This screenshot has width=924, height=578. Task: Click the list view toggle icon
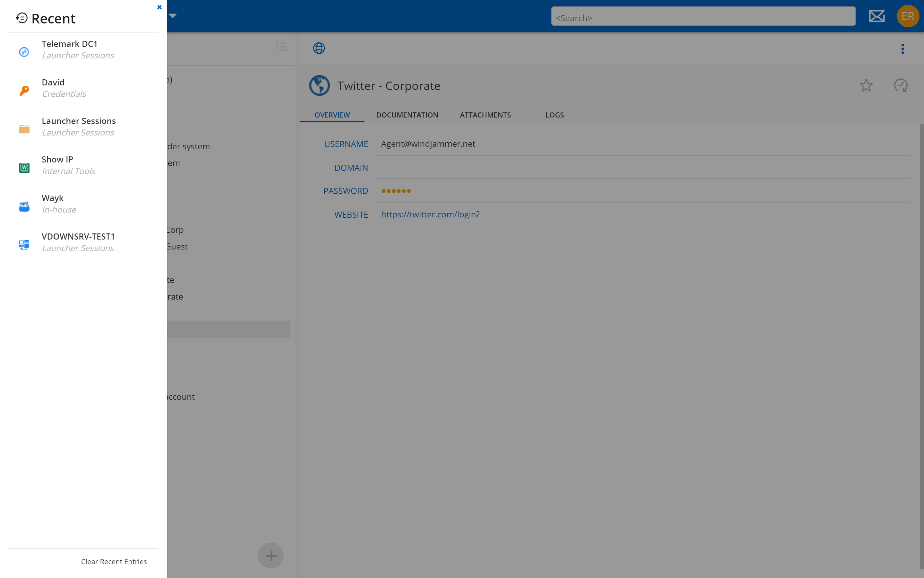point(281,47)
